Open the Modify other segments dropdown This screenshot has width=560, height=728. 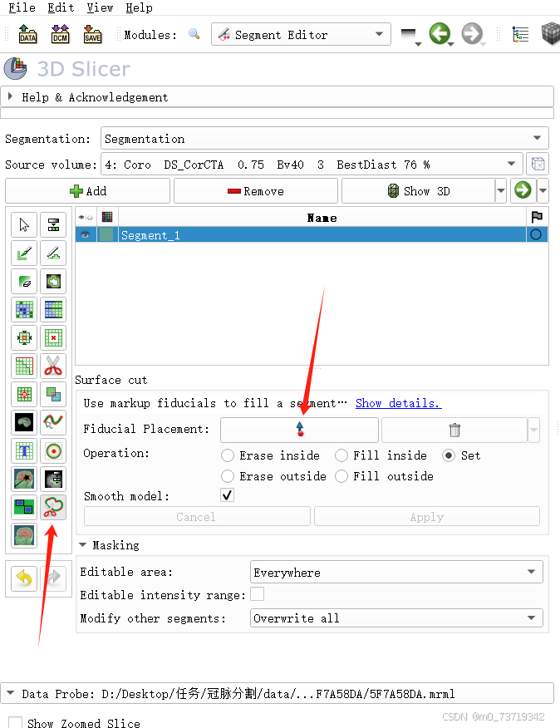[396, 618]
